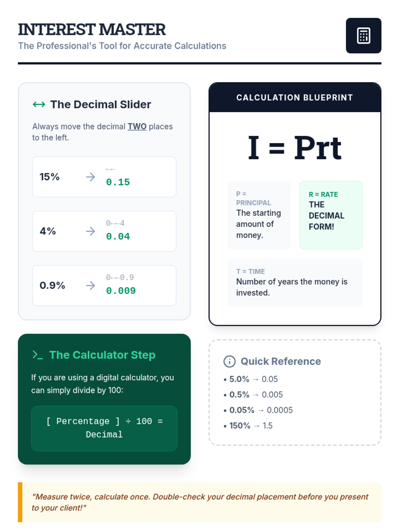Click the arrow icon in the 0.9% row
Screen dimensions: 399x532
point(90,285)
